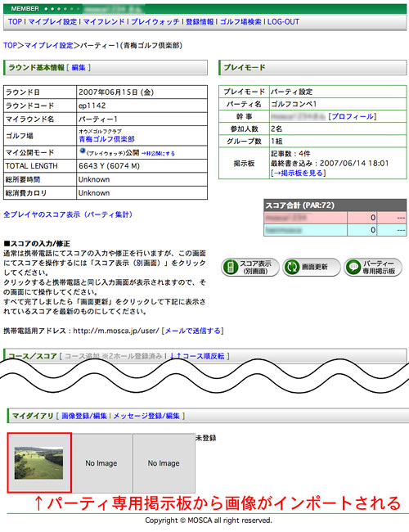Click the 編集 link for round basic info
The image size is (409, 532).
pos(79,67)
